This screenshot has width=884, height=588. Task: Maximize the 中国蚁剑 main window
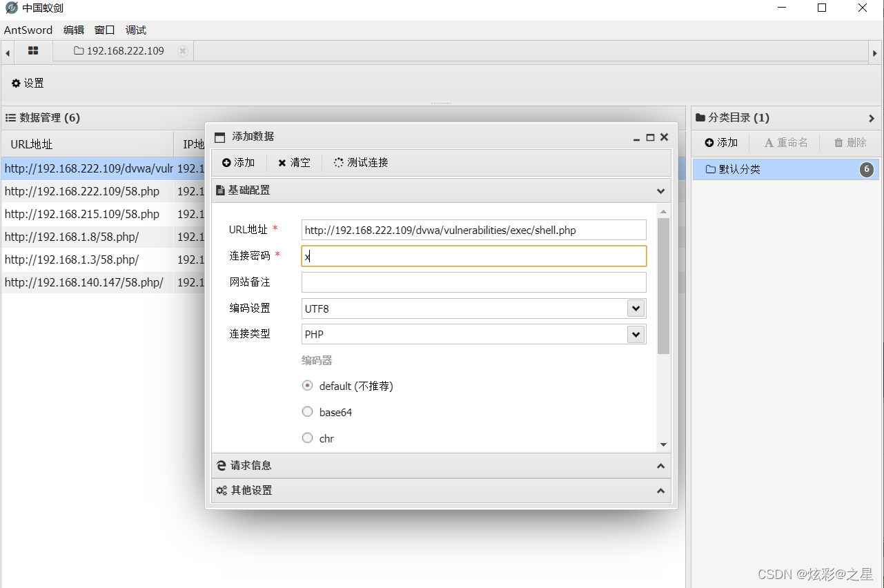(822, 8)
